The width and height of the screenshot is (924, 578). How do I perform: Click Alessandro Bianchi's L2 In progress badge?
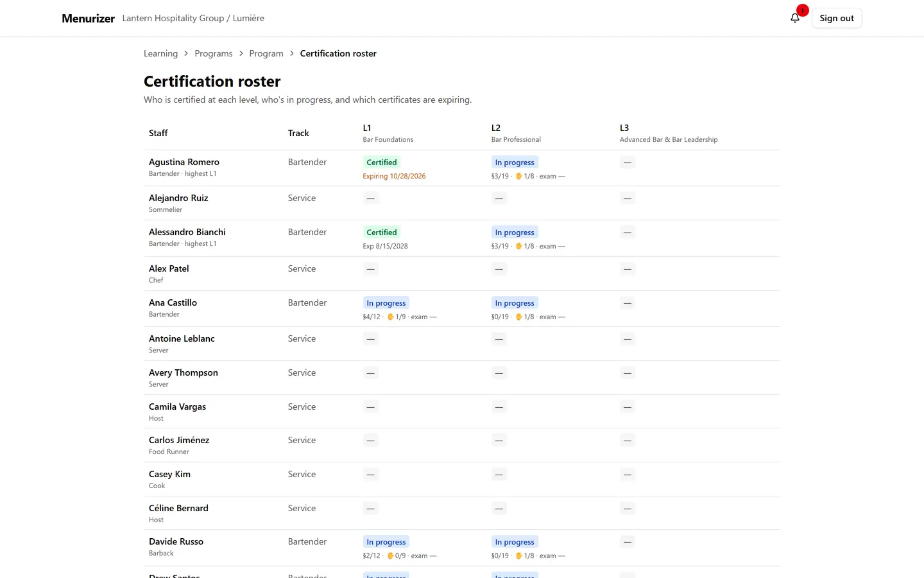[515, 232]
